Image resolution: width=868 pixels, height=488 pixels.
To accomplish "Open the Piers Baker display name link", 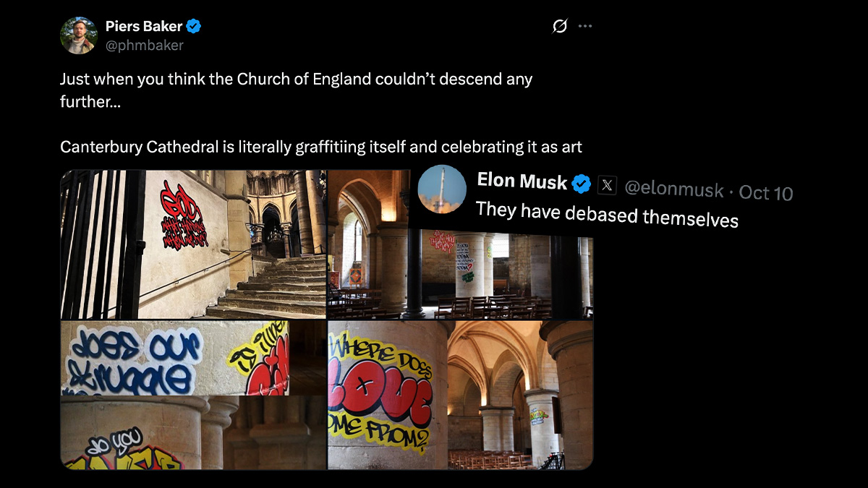I will pos(144,27).
